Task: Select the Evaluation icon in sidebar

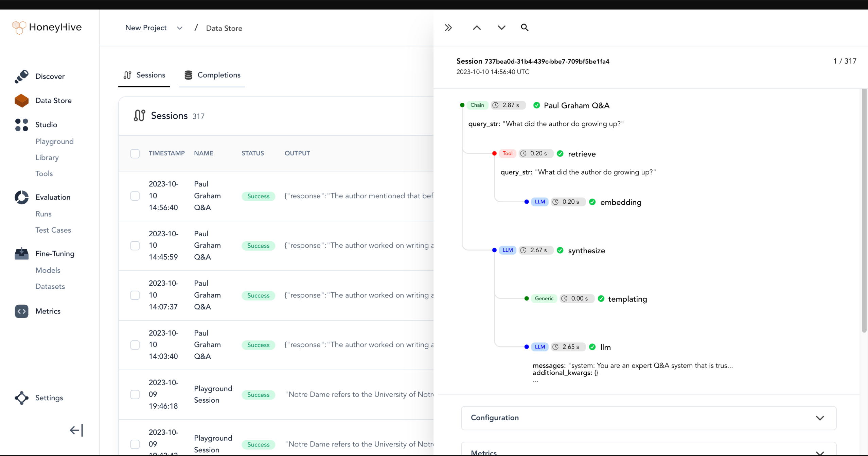Action: pos(21,197)
